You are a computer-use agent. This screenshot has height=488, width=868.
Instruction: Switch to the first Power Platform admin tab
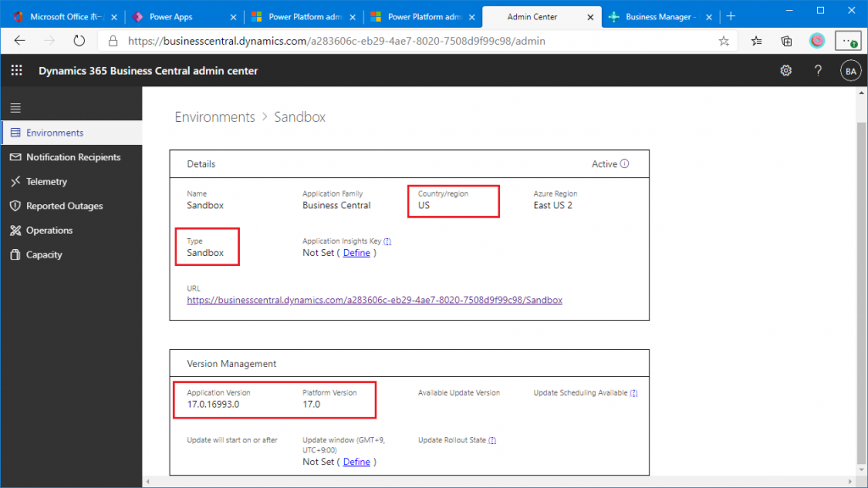[303, 17]
